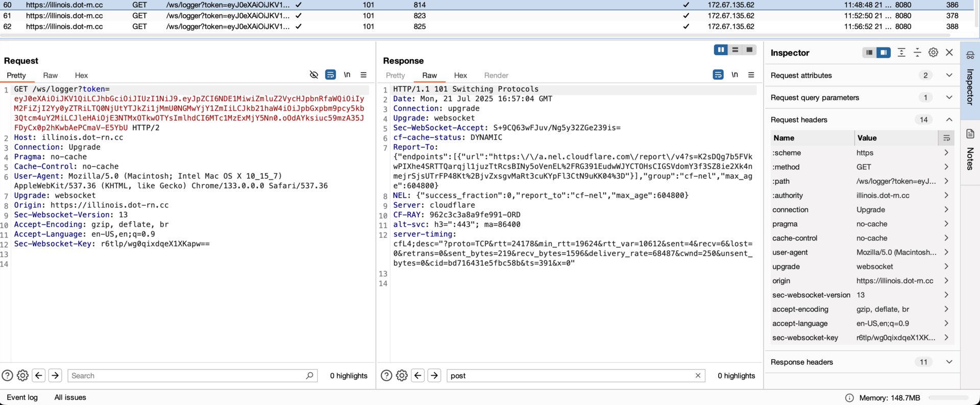Expand the Response headers section

click(949, 362)
